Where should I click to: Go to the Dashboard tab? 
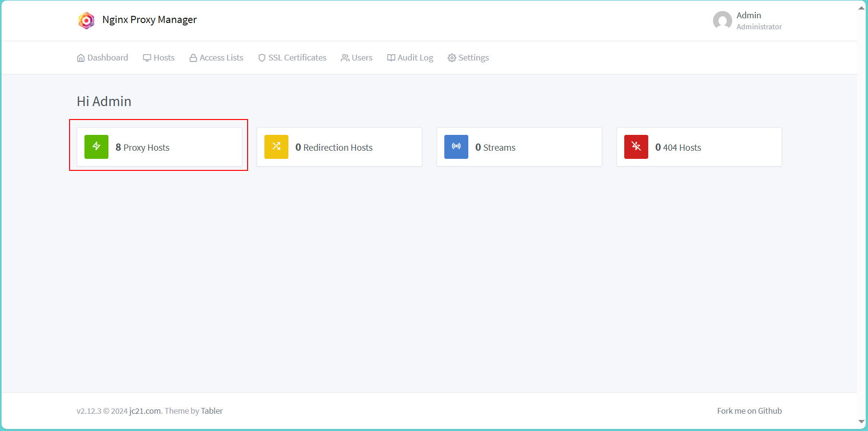103,58
